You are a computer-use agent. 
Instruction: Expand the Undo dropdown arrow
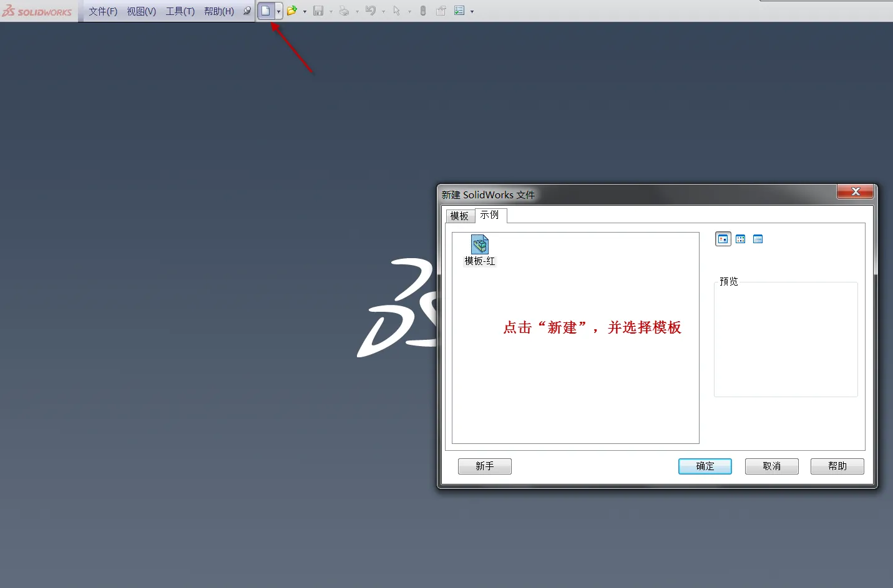pos(383,11)
